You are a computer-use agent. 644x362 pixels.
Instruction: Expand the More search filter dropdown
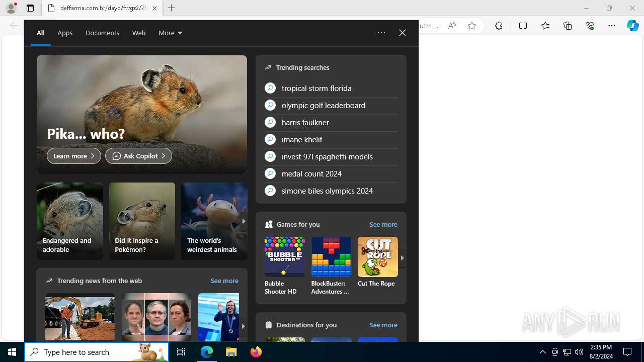click(x=171, y=33)
